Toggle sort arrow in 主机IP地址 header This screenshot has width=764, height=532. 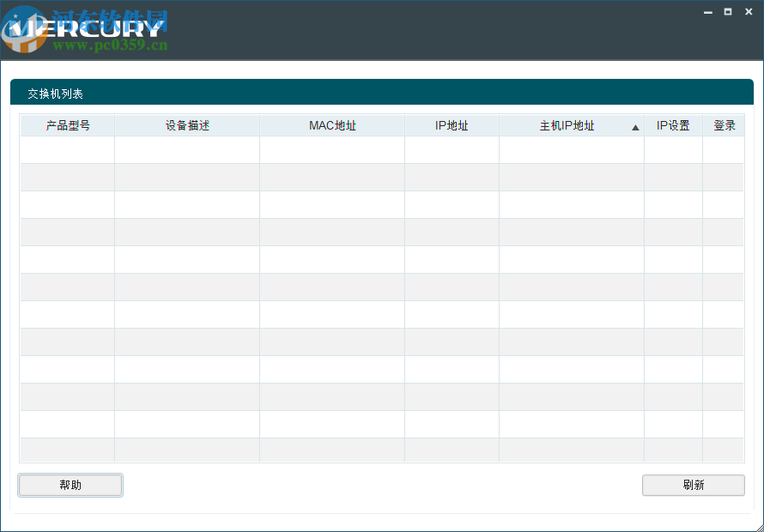tap(635, 128)
